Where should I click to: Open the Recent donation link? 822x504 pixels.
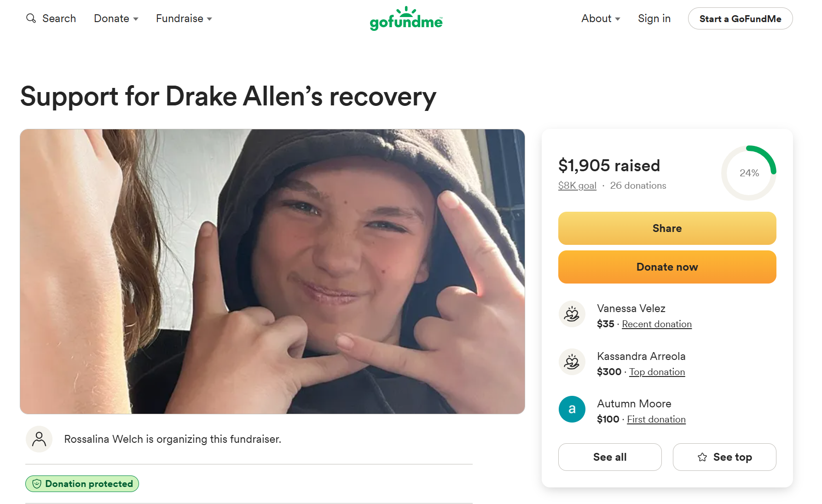(x=656, y=324)
